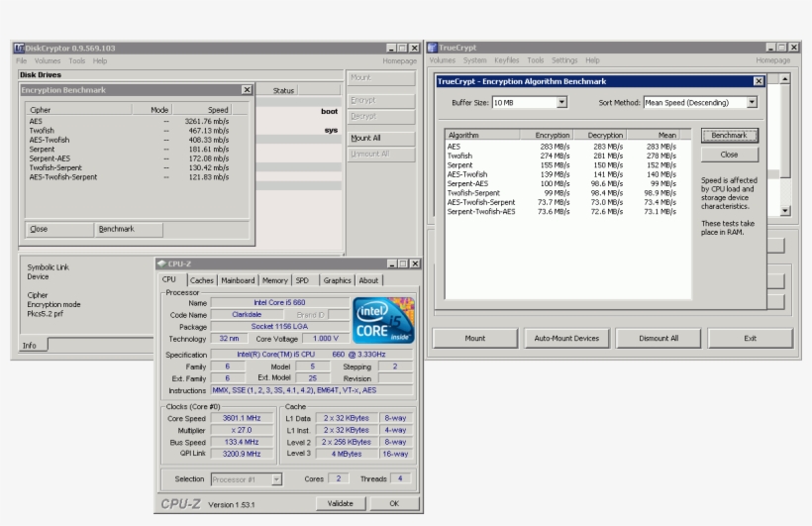Click the Auto-Mount Devices button
812x526 pixels.
tap(566, 338)
